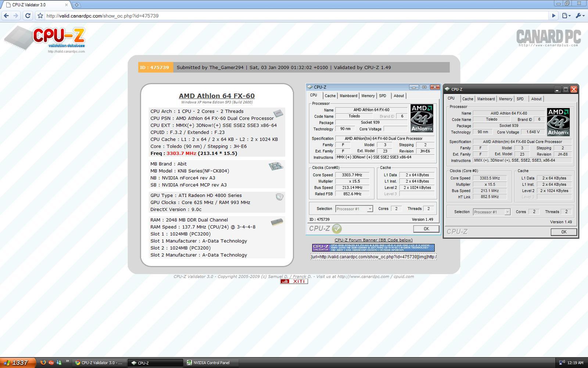Click the browser back arrow
Image resolution: width=588 pixels, height=368 pixels.
click(x=6, y=16)
